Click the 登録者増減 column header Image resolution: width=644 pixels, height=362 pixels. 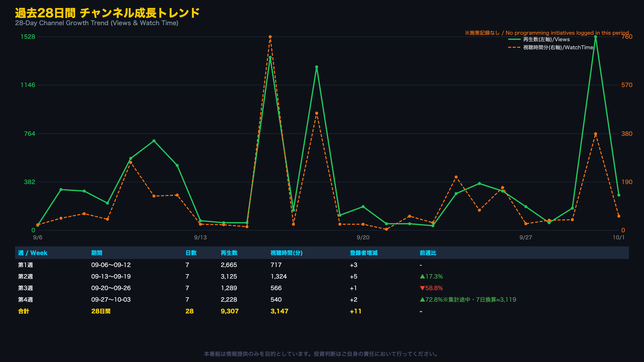tap(364, 253)
